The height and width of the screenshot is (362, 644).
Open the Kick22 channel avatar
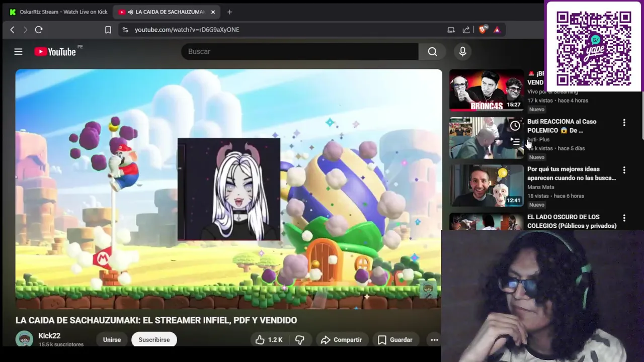click(24, 339)
